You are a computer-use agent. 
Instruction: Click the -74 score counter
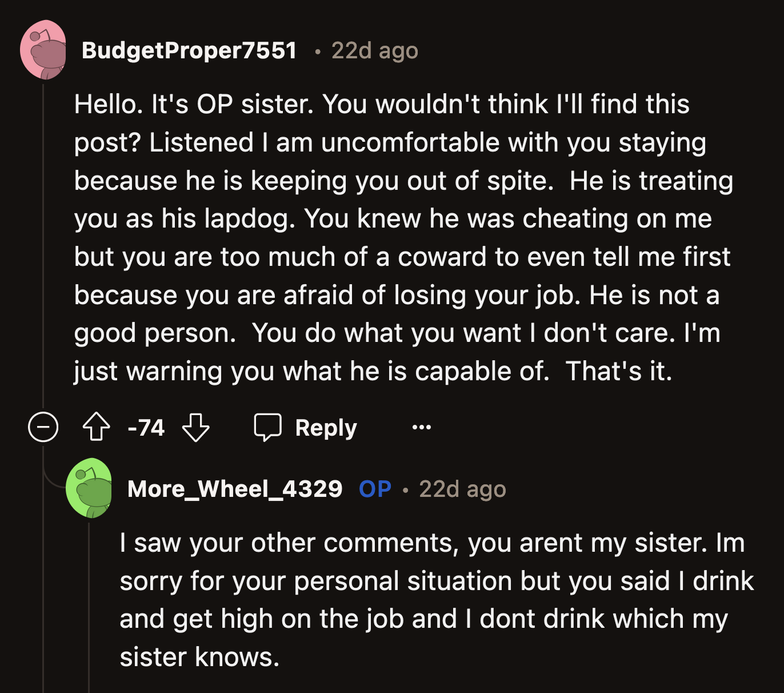(146, 427)
